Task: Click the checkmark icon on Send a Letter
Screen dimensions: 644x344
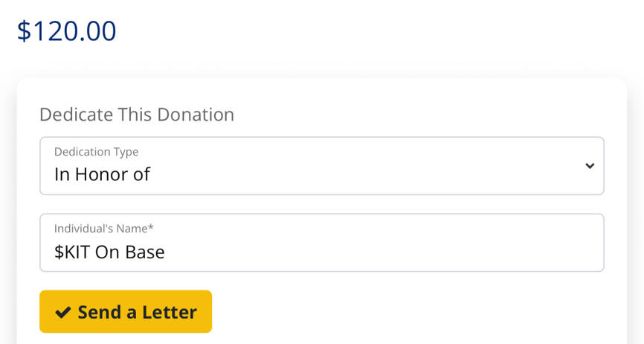Action: point(63,312)
